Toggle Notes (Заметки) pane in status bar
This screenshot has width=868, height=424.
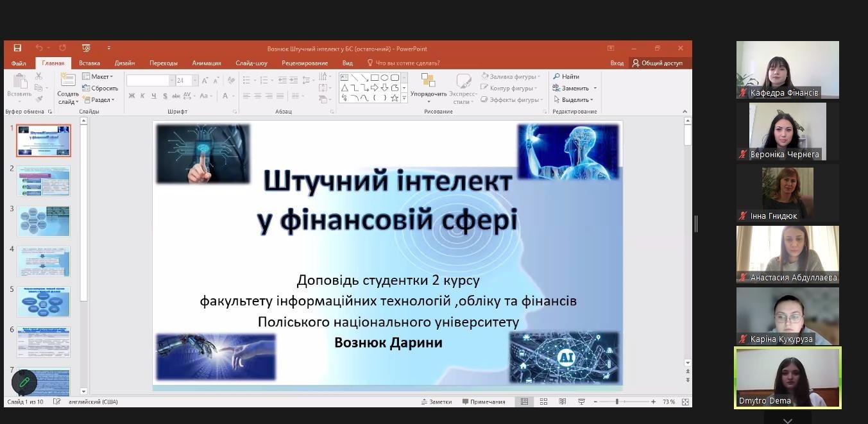pos(436,402)
